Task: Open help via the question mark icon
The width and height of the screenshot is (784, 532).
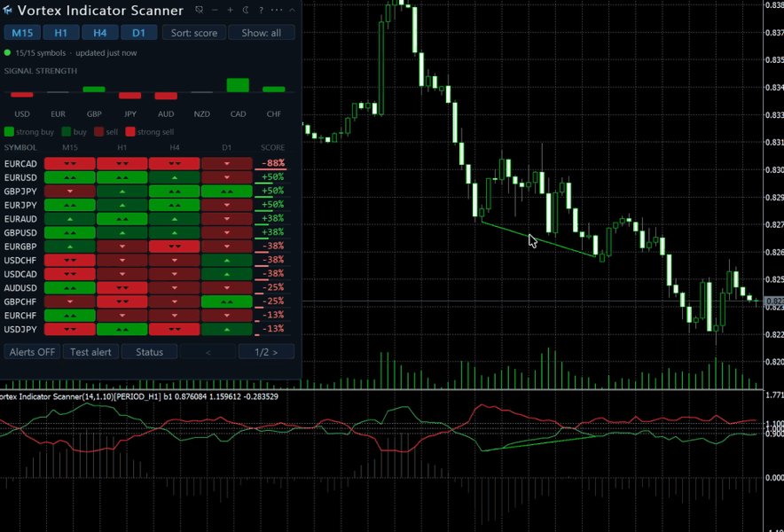Action: 261,10
